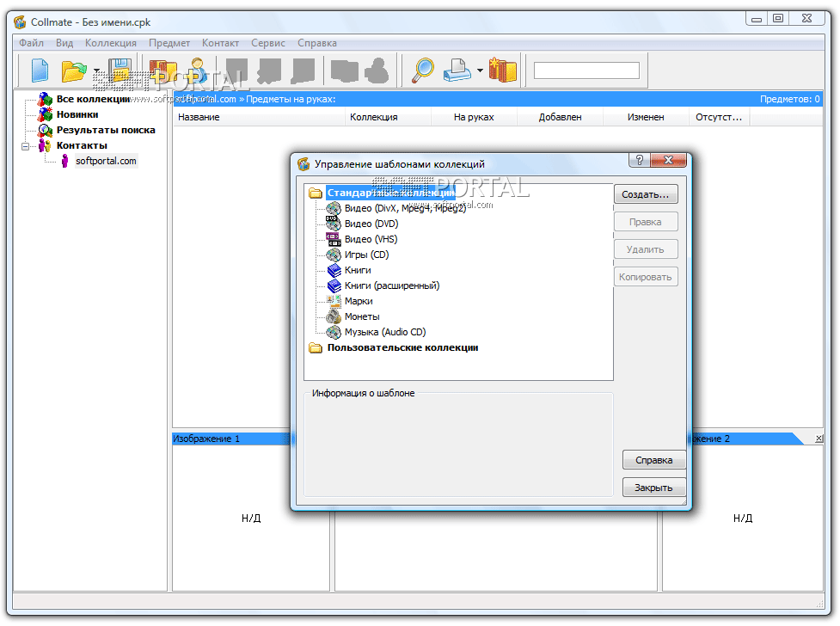
Task: Select the softportal.com contact in the sidebar
Action: pyautogui.click(x=106, y=161)
